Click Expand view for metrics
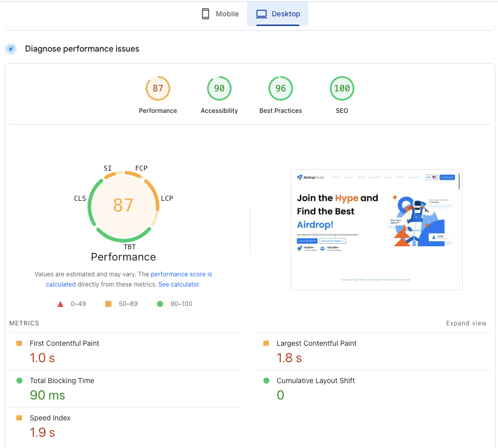This screenshot has height=448, width=498. (466, 323)
